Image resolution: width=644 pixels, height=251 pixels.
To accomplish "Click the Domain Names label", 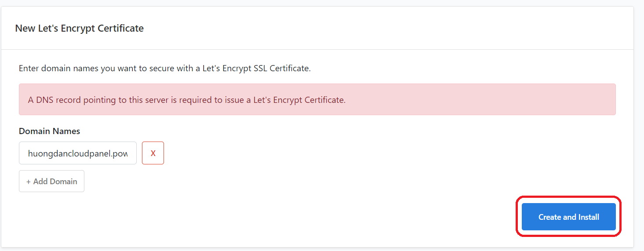I will click(49, 131).
